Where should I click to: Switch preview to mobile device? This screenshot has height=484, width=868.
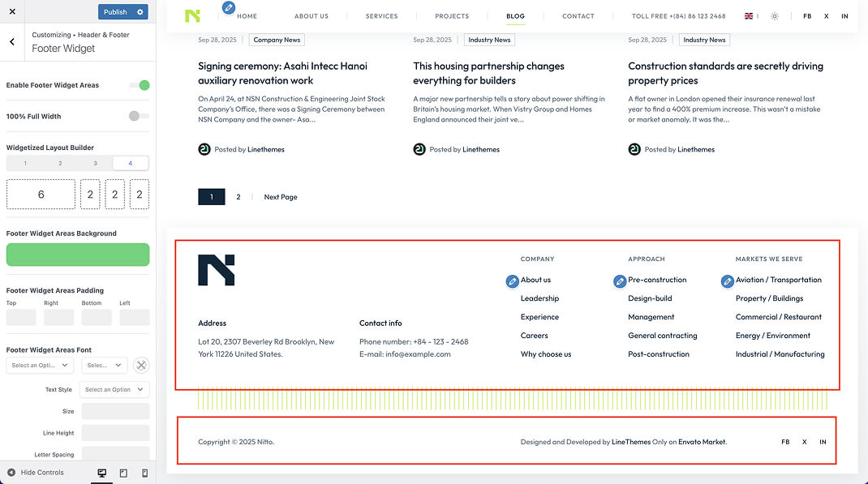tap(145, 473)
